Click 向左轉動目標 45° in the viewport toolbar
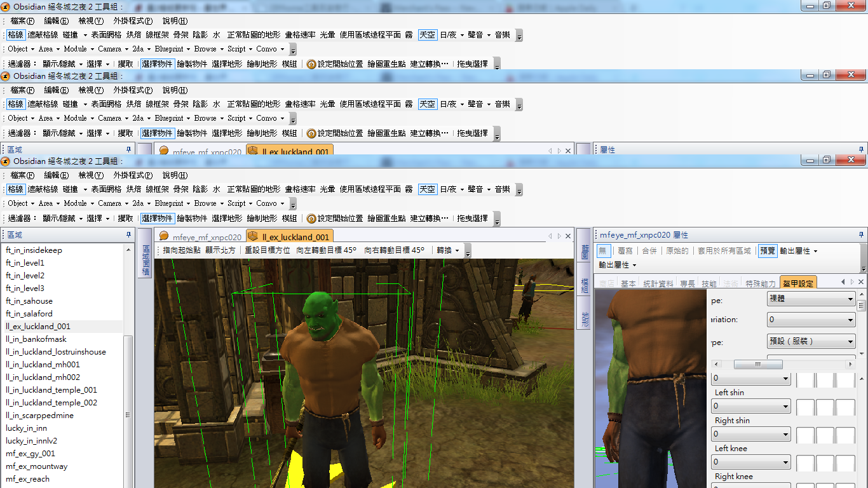Viewport: 868px width, 488px height. (x=327, y=250)
